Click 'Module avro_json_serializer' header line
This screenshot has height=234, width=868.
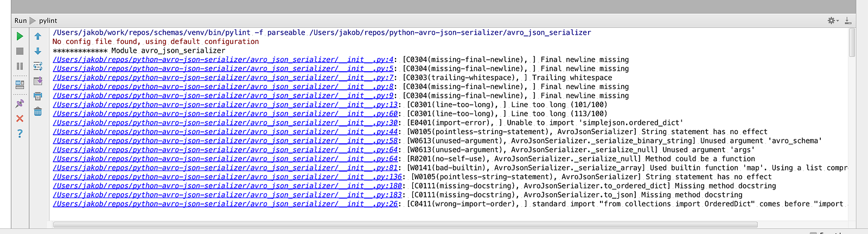click(139, 50)
